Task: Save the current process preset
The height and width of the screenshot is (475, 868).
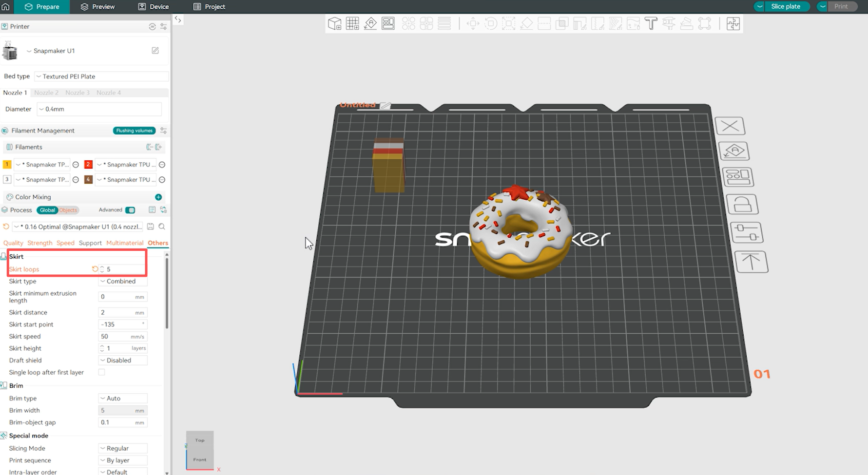Action: pyautogui.click(x=151, y=227)
